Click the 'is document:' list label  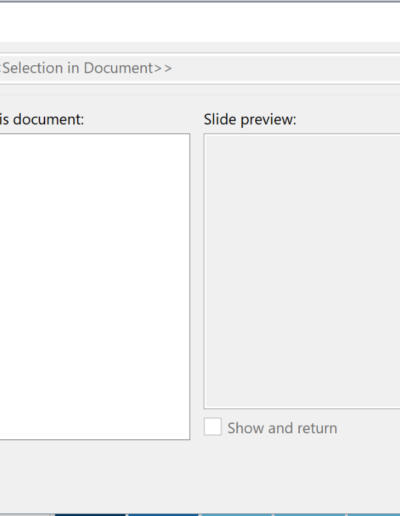pyautogui.click(x=42, y=119)
